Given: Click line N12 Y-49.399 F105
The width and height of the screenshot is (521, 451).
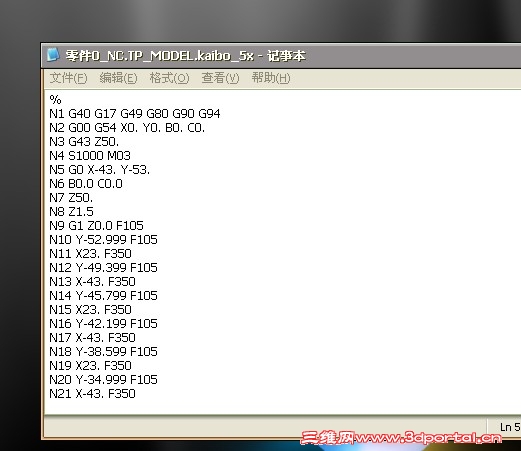Looking at the screenshot, I should [x=103, y=268].
